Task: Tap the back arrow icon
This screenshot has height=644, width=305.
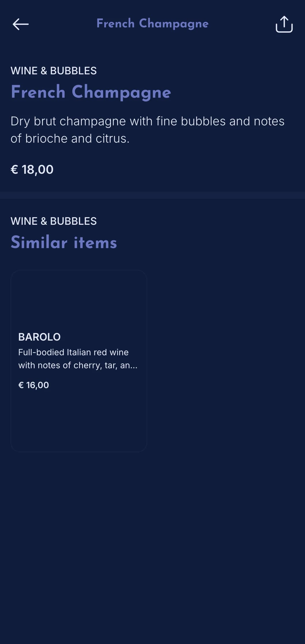Action: tap(21, 24)
